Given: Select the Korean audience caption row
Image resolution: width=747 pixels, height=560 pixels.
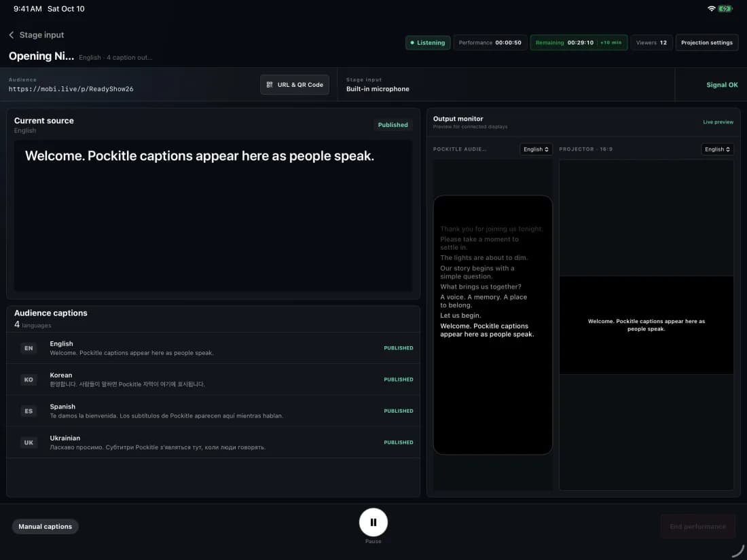Looking at the screenshot, I should point(213,379).
